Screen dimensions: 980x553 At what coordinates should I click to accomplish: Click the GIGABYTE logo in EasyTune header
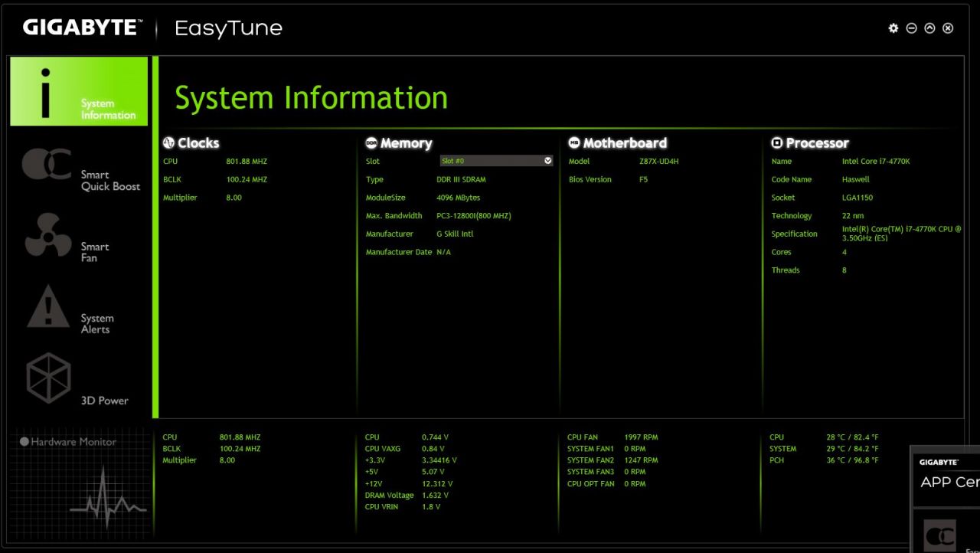point(82,28)
